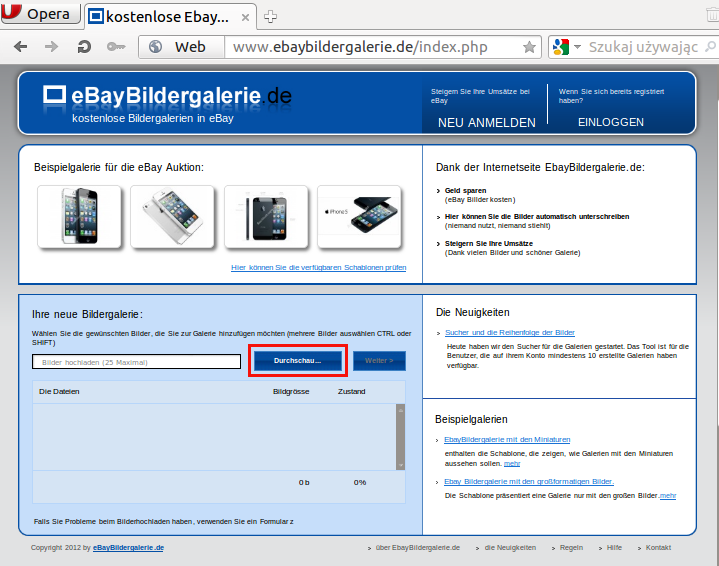Open die Neuigkeiten footer link
Viewport: 719px width, 566px height.
[x=510, y=548]
